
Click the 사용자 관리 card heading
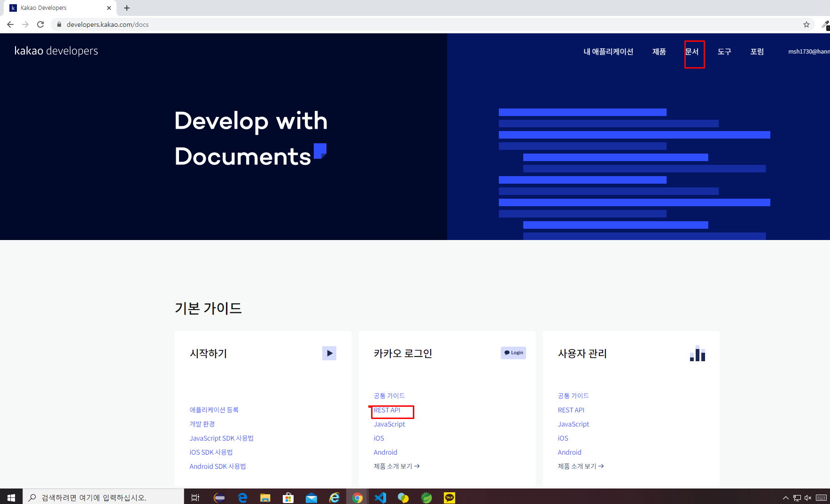[x=582, y=353]
